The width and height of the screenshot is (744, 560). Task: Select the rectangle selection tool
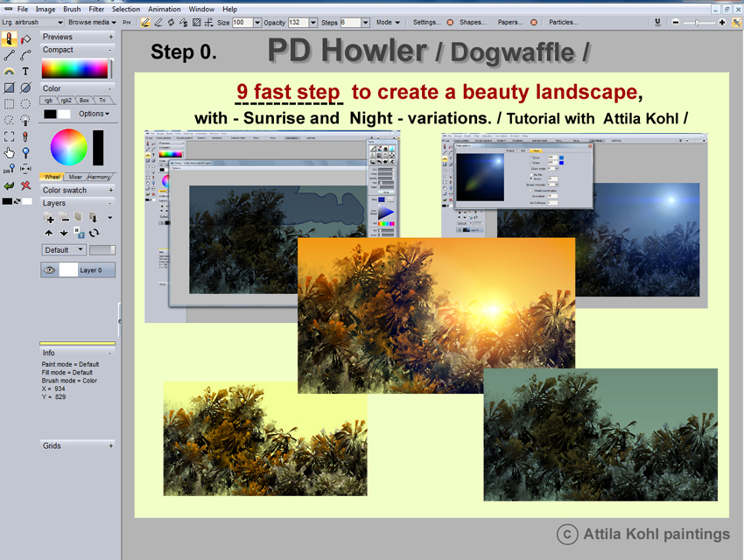[x=9, y=104]
